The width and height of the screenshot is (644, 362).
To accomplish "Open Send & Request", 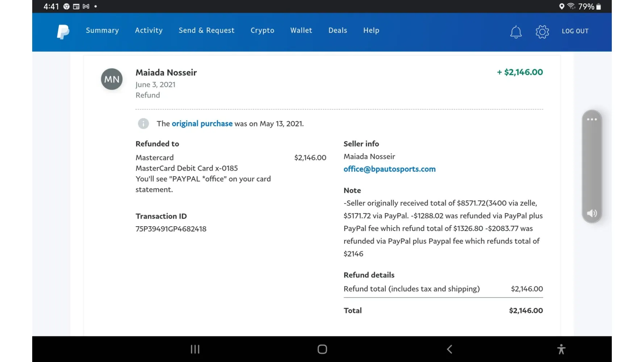I will (206, 30).
